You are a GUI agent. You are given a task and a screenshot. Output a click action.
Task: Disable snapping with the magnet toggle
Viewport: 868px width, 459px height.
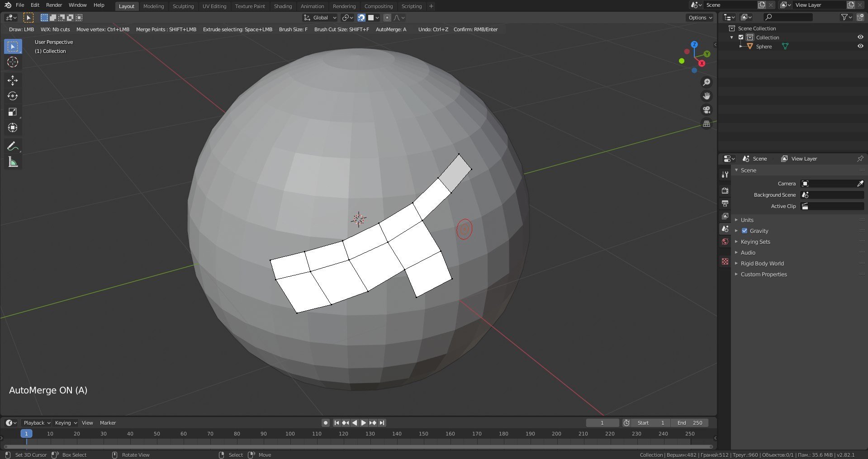coord(361,18)
